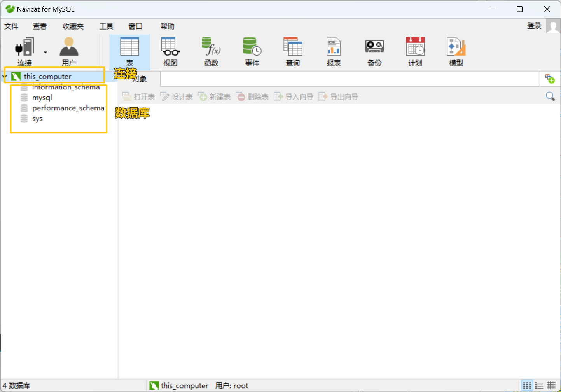
Task: Select the sys database in the sidebar
Action: pos(37,119)
